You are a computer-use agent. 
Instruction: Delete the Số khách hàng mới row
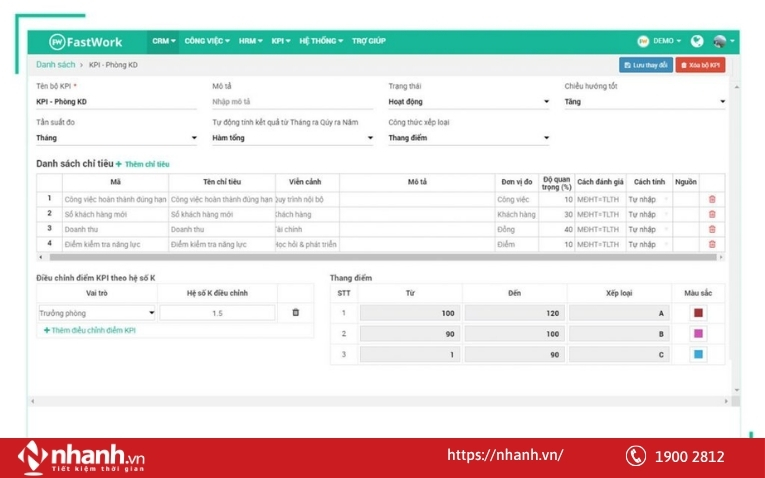(712, 214)
